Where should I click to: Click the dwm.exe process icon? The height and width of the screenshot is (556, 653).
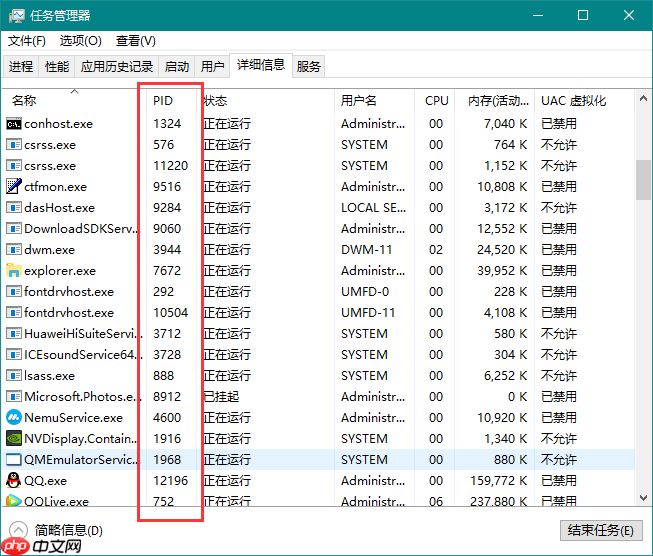(13, 249)
